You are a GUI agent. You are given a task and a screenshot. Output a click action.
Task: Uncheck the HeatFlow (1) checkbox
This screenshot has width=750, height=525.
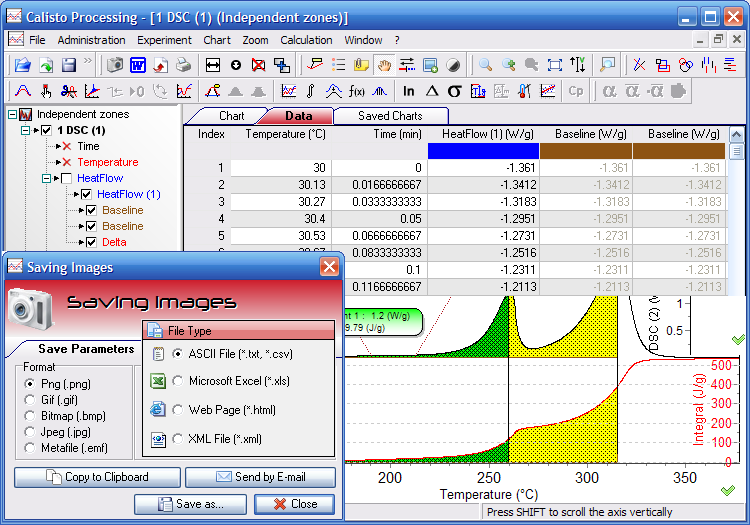pos(86,194)
